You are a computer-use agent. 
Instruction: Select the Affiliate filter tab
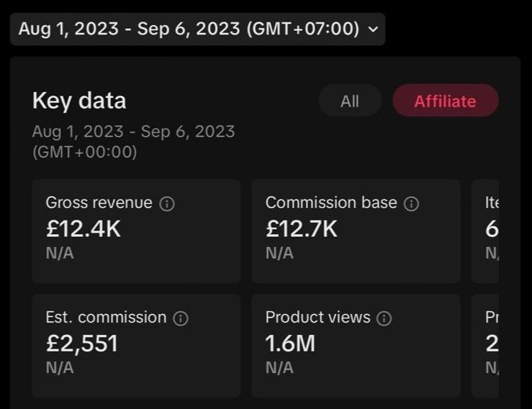click(x=445, y=101)
